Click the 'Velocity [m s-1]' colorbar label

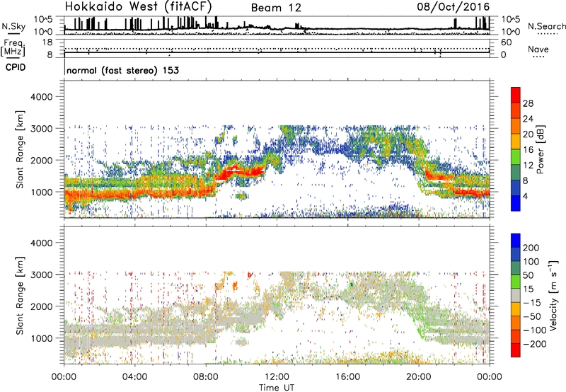pyautogui.click(x=553, y=295)
